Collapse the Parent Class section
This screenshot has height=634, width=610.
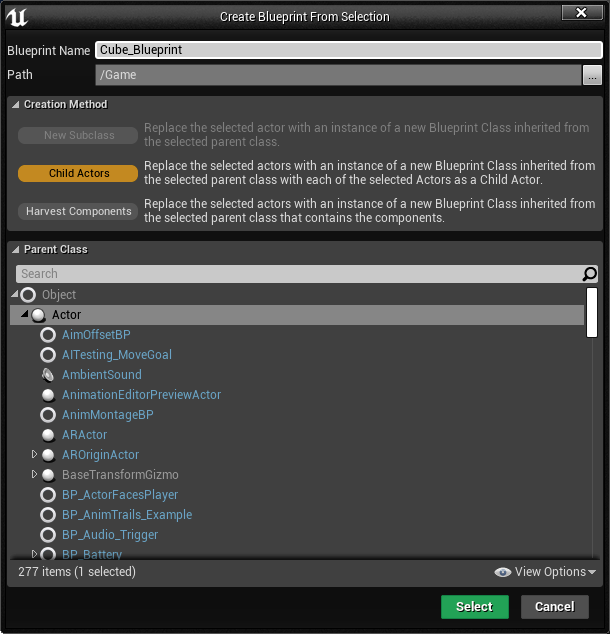tap(15, 250)
